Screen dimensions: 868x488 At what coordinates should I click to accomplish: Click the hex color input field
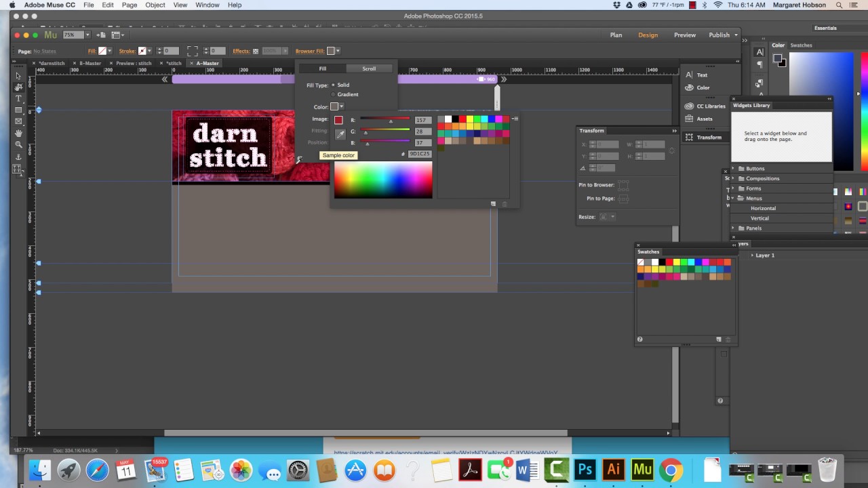pos(420,154)
